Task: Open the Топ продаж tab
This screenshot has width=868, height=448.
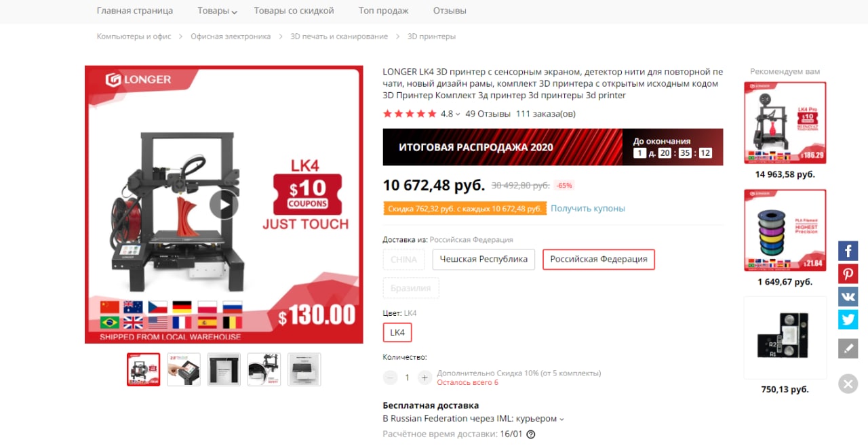Action: [x=384, y=11]
